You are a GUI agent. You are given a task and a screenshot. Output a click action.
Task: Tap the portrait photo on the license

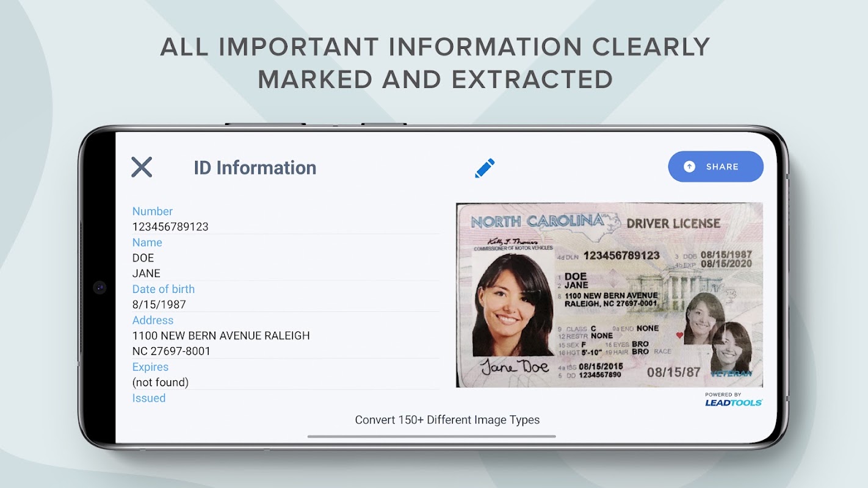(x=513, y=304)
